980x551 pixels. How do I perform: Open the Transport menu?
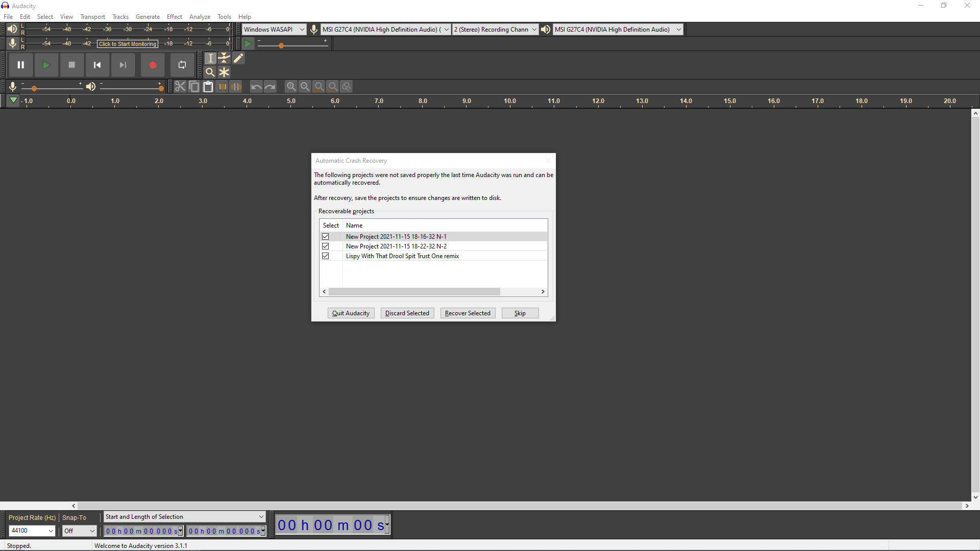[92, 17]
